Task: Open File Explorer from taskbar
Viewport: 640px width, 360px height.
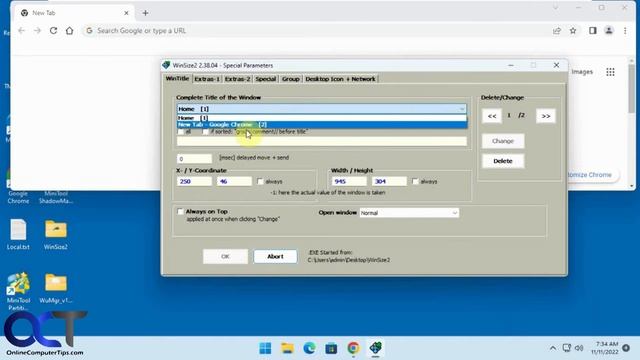Action: (287, 348)
